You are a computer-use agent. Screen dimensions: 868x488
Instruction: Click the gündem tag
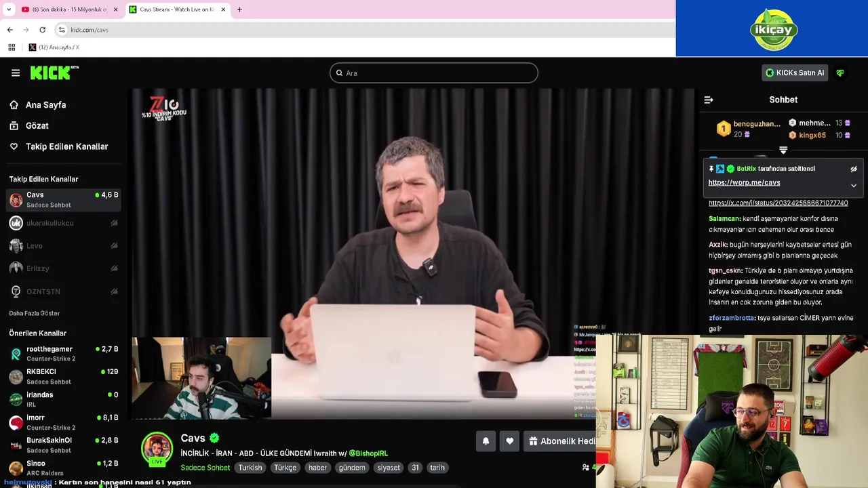click(x=352, y=468)
